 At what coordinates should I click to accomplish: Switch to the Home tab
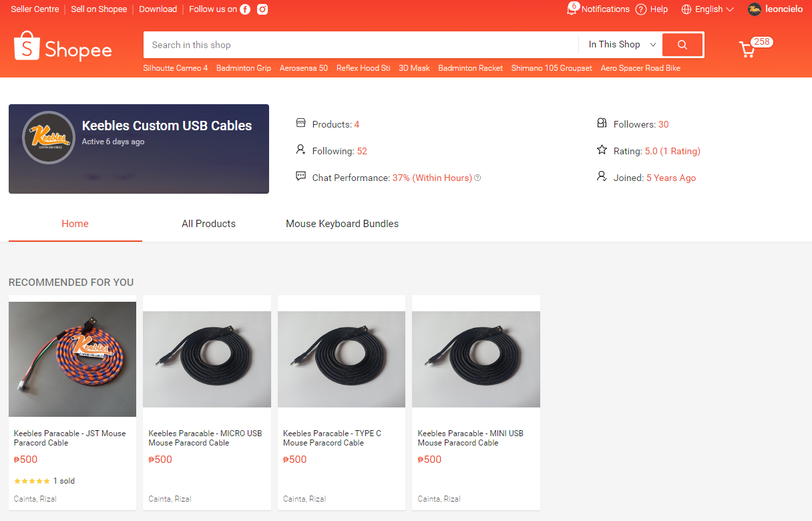[x=75, y=224]
